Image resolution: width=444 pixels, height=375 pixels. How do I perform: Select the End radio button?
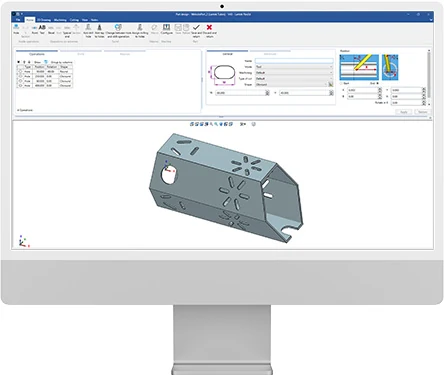point(377,83)
